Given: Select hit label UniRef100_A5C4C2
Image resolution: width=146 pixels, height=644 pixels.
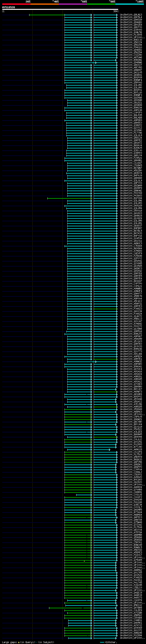Looking at the screenshot, I should pos(131,301).
